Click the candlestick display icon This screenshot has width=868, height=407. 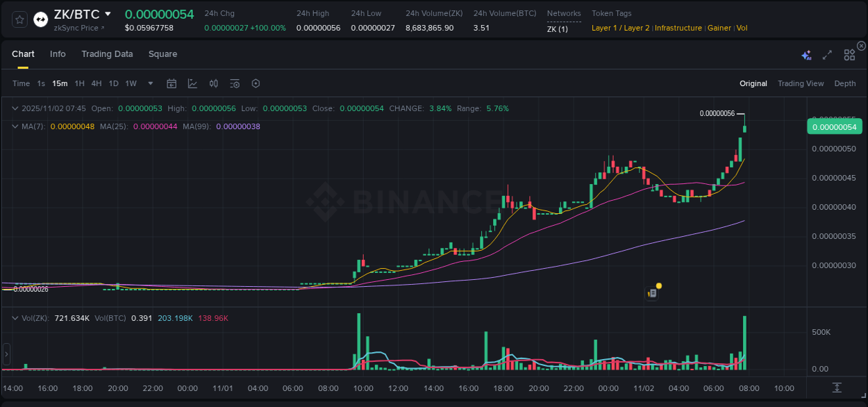pyautogui.click(x=213, y=83)
